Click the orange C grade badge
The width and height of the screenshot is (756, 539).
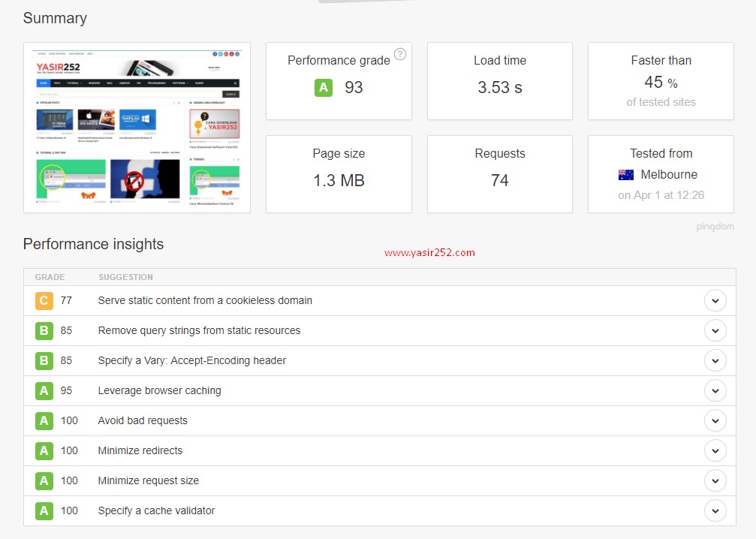44,300
